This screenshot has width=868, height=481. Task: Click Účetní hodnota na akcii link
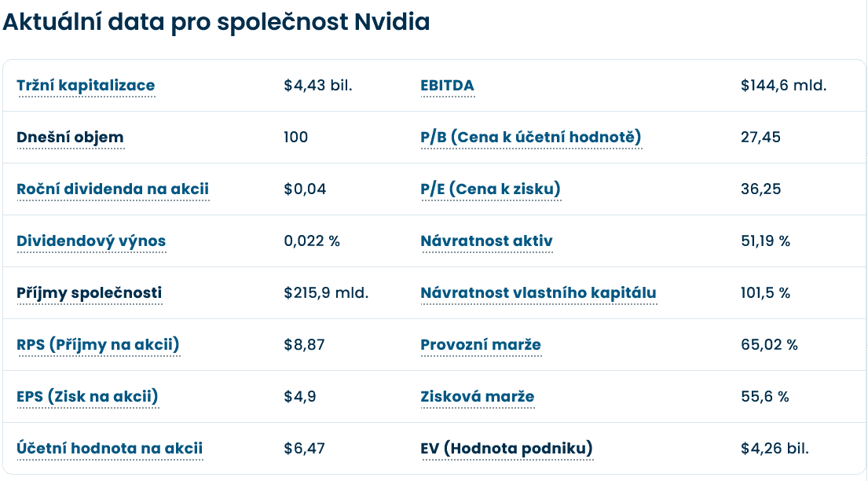click(109, 449)
